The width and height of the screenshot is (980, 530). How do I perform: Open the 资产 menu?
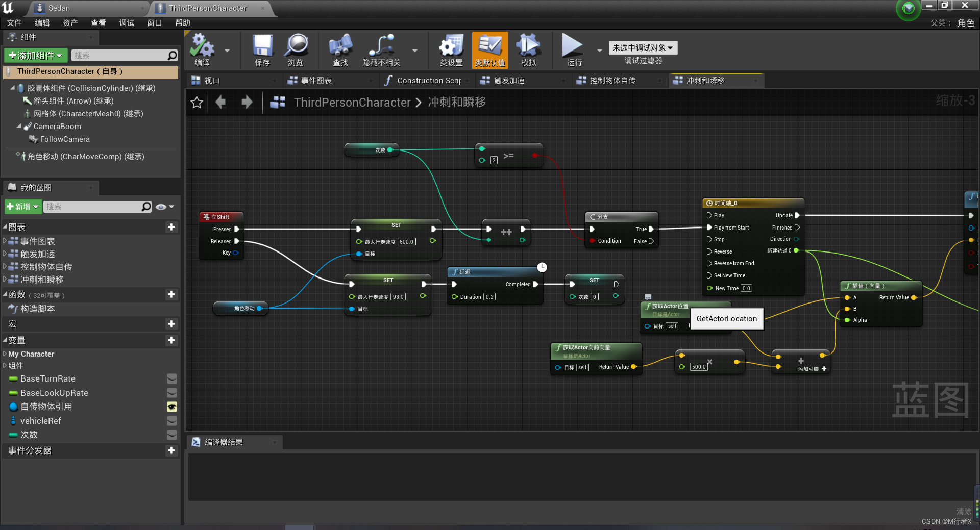click(x=70, y=23)
